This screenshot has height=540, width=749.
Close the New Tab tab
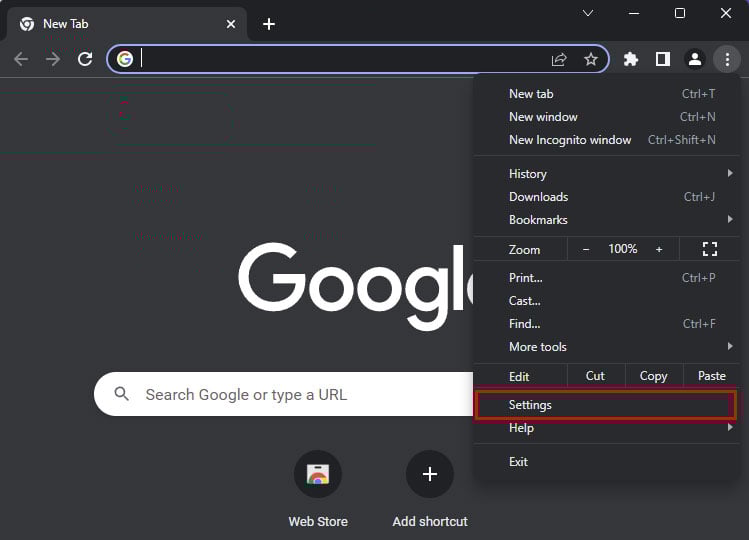(x=231, y=24)
